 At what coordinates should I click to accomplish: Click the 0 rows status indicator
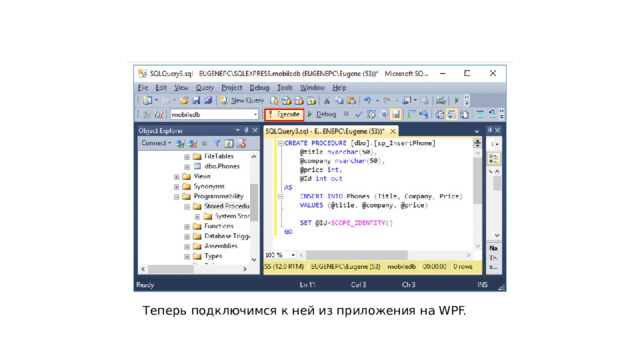coord(462,267)
